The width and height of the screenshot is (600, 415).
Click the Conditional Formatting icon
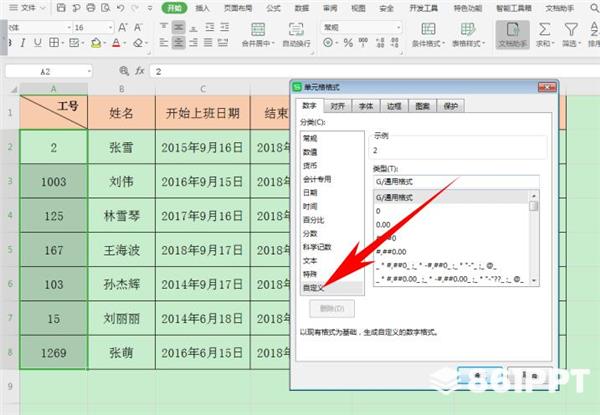pos(428,29)
